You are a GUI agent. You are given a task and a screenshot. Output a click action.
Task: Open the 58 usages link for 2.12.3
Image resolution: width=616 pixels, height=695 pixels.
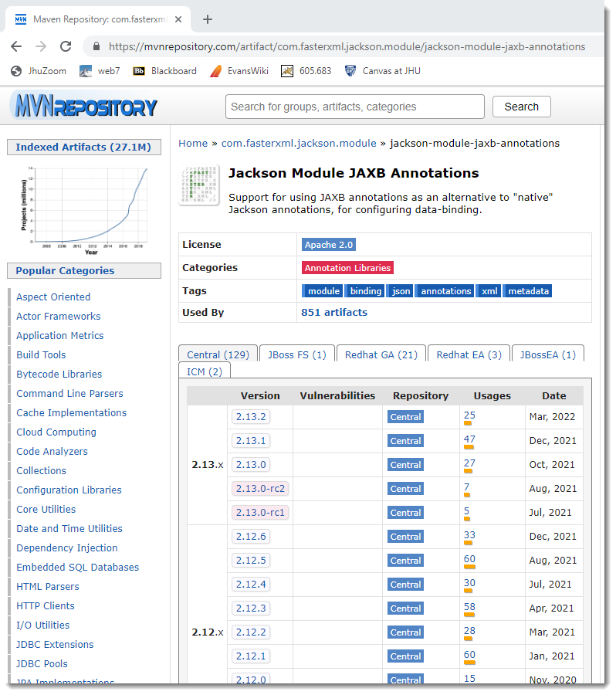469,607
